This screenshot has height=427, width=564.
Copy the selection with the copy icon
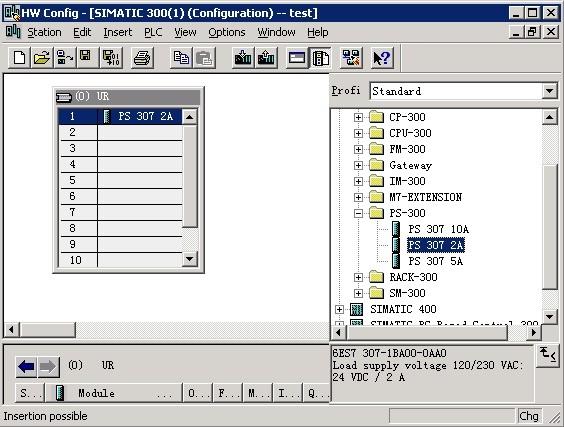coord(181,58)
